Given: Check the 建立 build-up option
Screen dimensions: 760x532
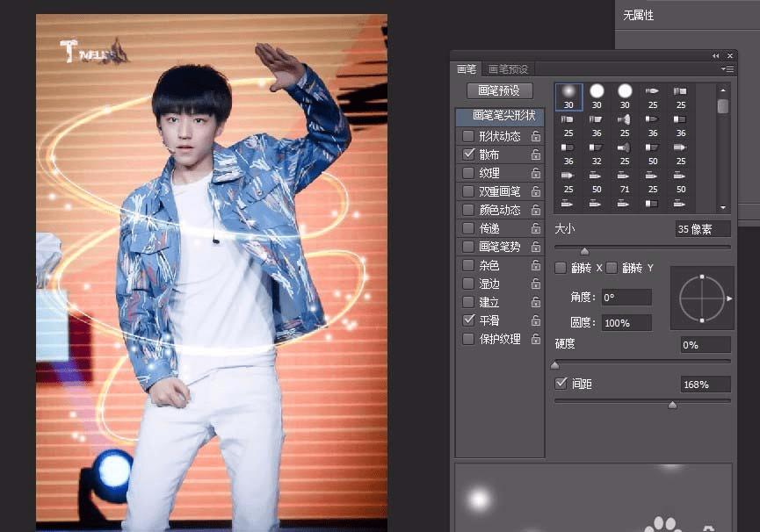Looking at the screenshot, I should (x=468, y=302).
